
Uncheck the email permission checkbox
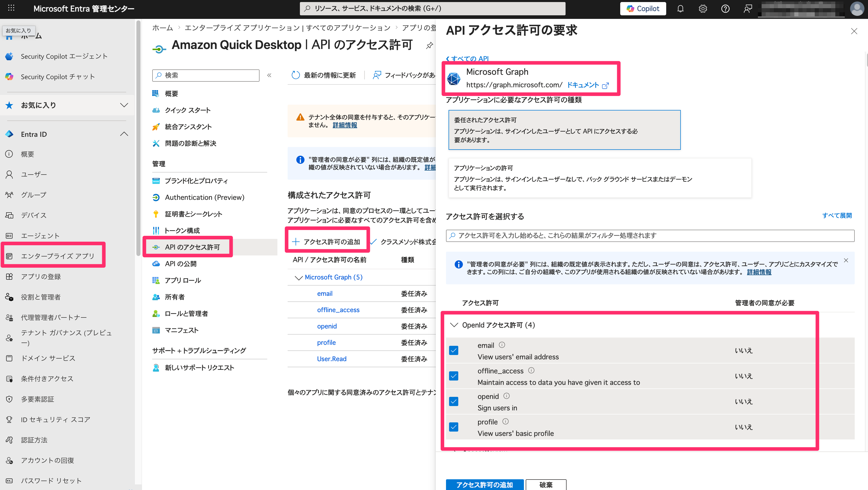click(454, 350)
